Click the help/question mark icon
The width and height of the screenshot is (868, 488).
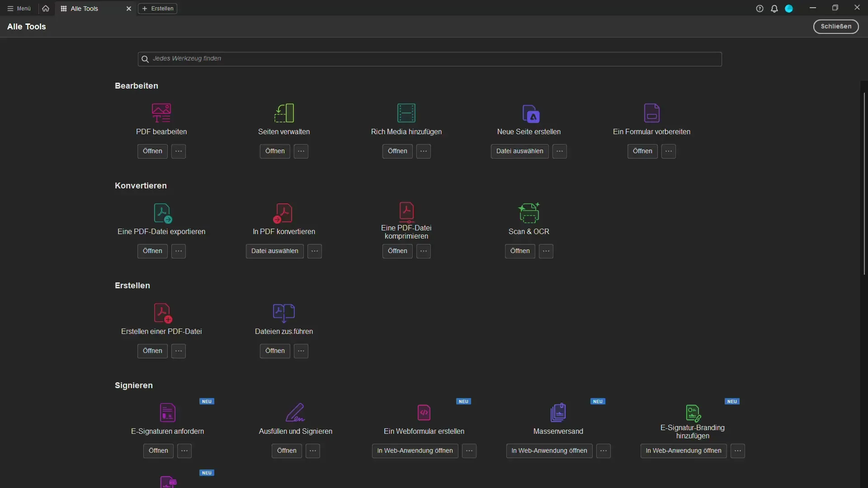coord(759,8)
